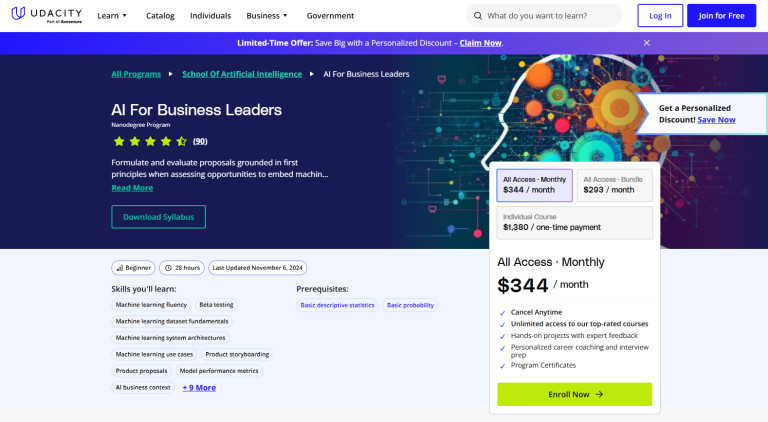Open School Of Artificial Intelligence breadcrumb
Image resolution: width=768 pixels, height=422 pixels.
(x=242, y=74)
